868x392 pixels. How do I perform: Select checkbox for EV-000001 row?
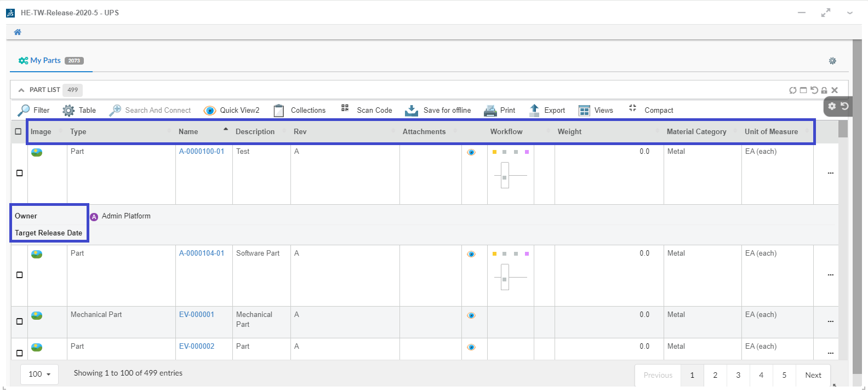(x=20, y=321)
